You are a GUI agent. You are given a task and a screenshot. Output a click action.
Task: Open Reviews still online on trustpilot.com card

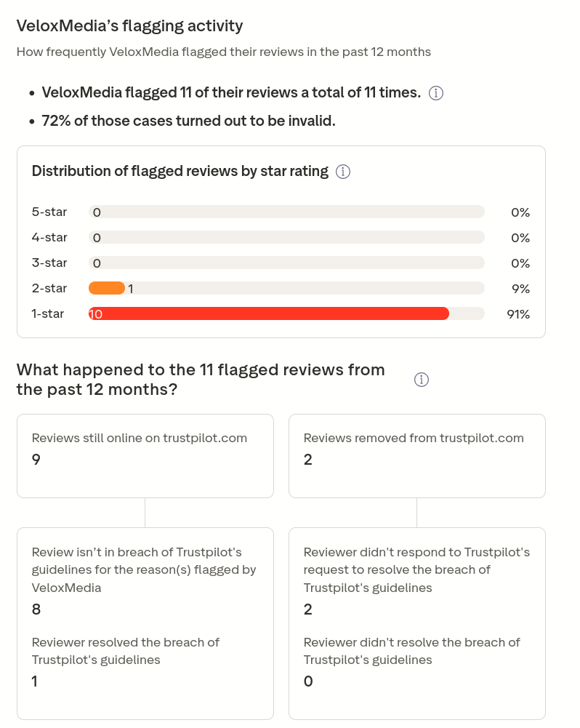[x=145, y=456]
